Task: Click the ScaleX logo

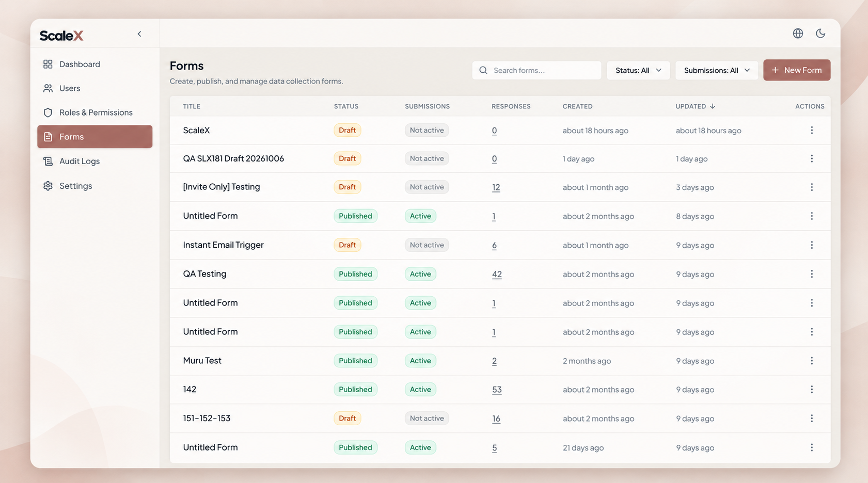Action: tap(61, 35)
